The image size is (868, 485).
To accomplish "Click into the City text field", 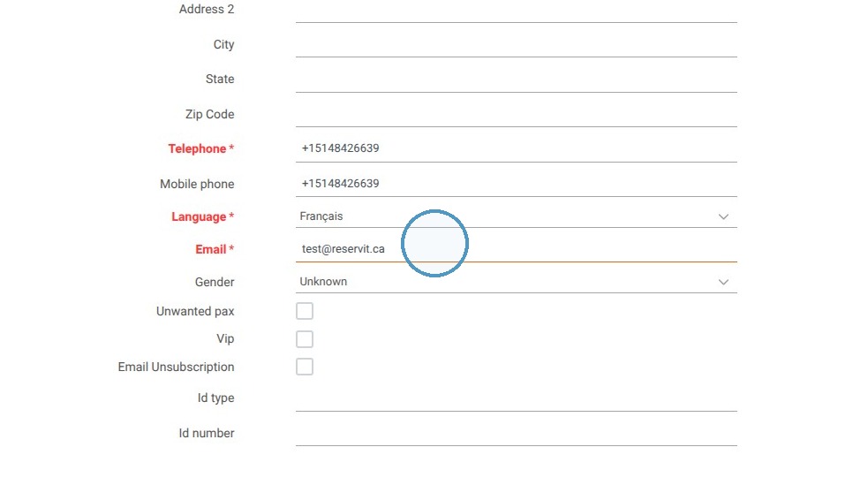I will click(x=516, y=44).
